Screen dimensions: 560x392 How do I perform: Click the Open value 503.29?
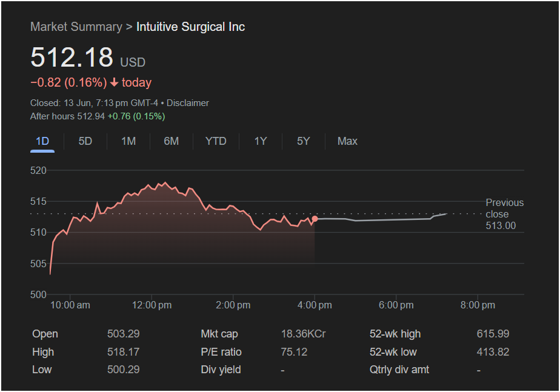(124, 334)
